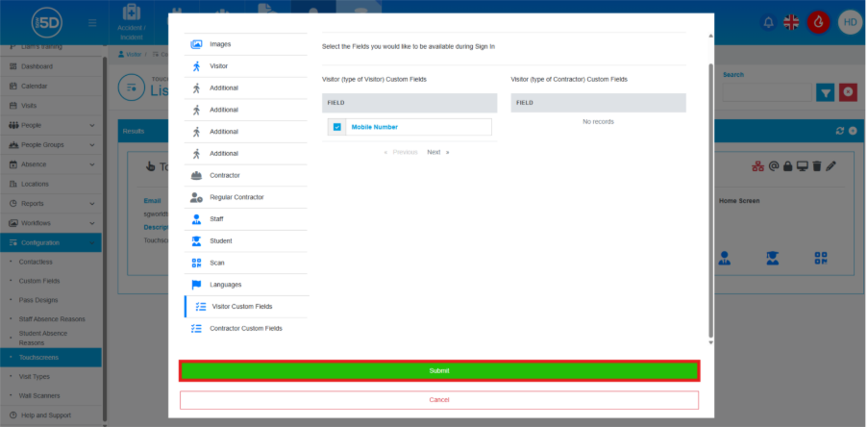Click the Home Screen QR code icon
Viewport: 868px width, 427px height.
pos(821,258)
